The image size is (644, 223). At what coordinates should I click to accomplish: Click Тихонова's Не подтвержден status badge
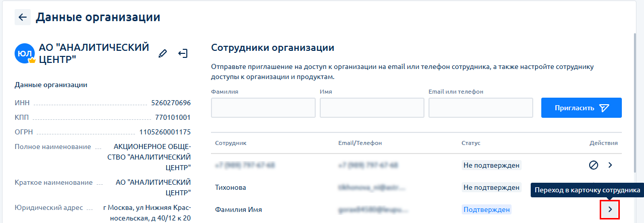click(x=491, y=187)
